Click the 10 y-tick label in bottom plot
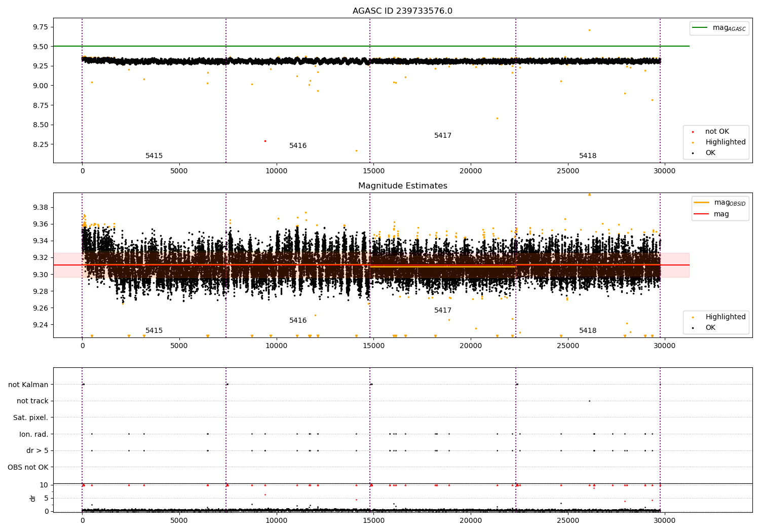760x532 pixels. point(44,485)
